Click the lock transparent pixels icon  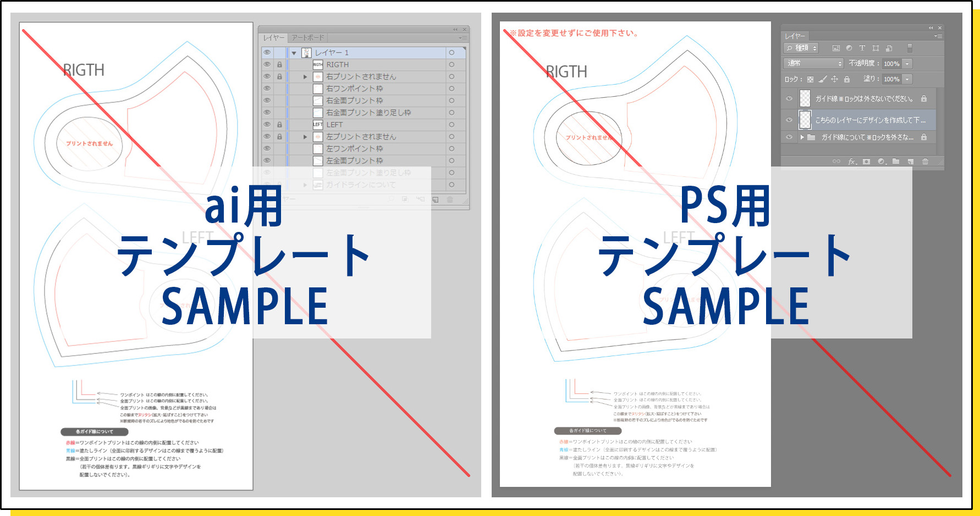(810, 79)
